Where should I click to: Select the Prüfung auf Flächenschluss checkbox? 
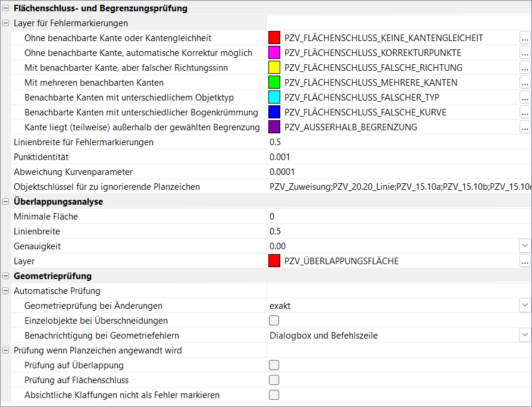[x=274, y=380]
